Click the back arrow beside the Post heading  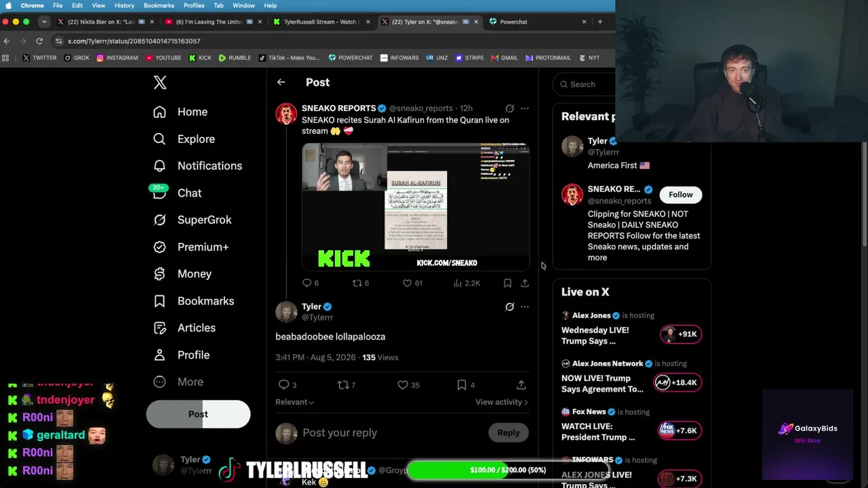[281, 82]
